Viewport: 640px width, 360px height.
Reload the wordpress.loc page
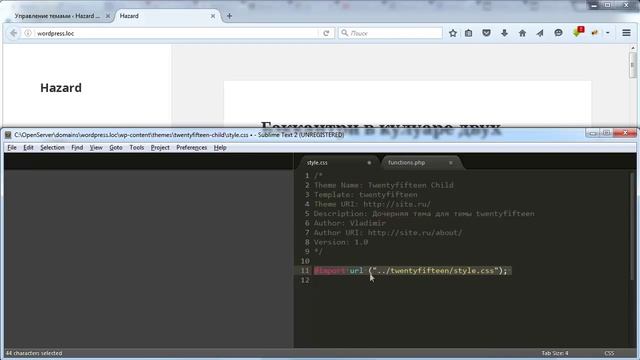point(326,33)
